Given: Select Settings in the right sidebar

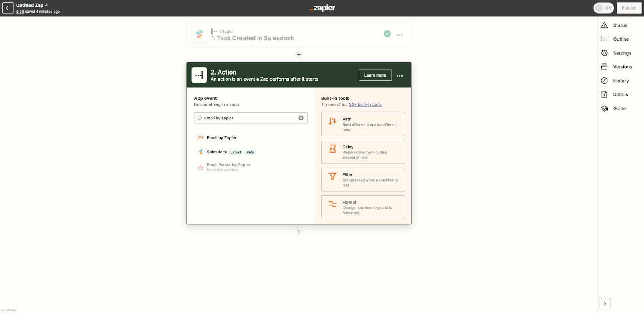Looking at the screenshot, I should pyautogui.click(x=622, y=53).
